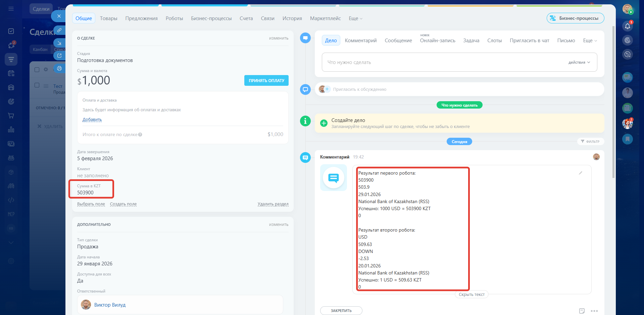Screen dimensions: 644x315
Task: Click the open in new window icon
Action: [x=59, y=56]
